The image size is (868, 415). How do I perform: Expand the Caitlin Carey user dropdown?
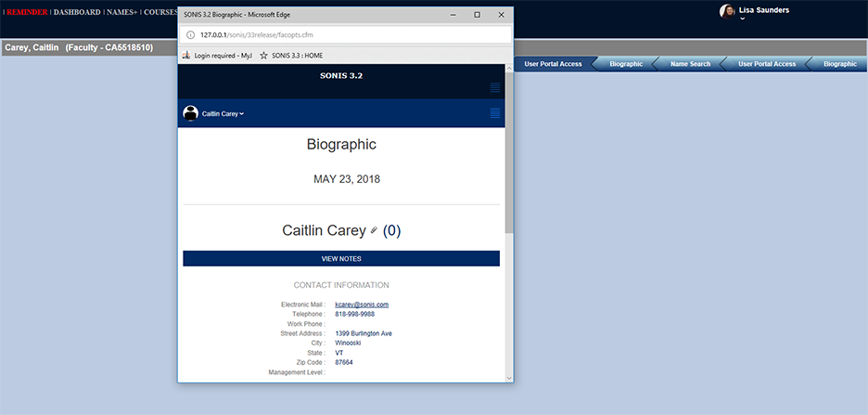(x=223, y=113)
